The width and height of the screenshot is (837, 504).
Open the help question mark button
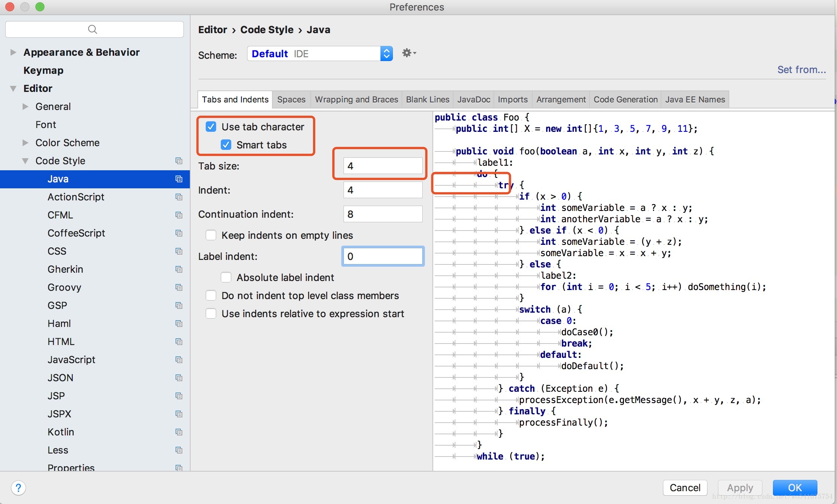pos(18,488)
